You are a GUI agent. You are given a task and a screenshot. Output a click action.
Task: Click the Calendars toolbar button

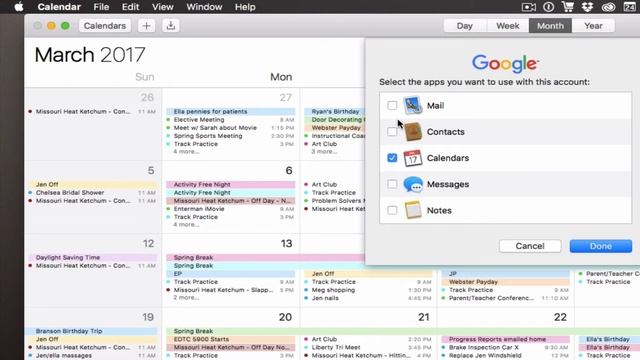click(105, 26)
